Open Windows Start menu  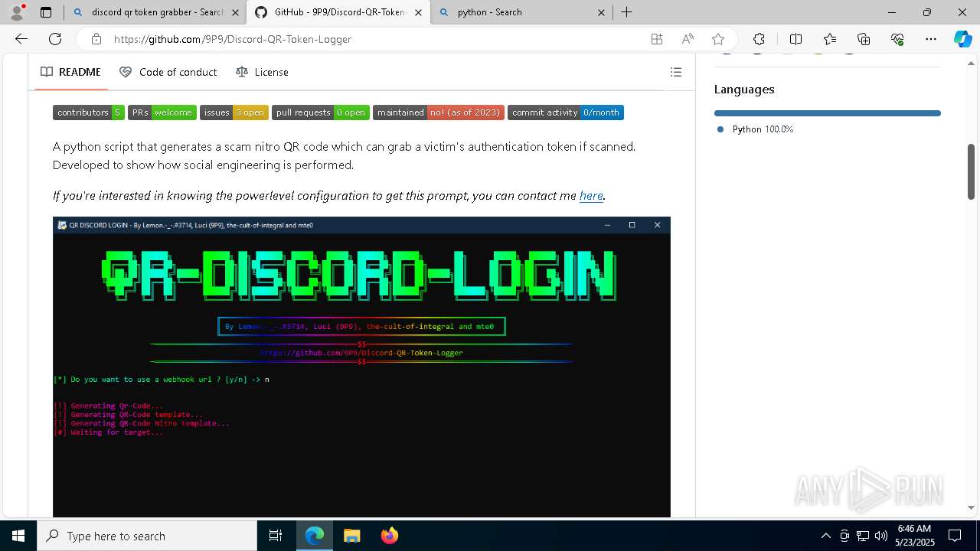click(18, 536)
